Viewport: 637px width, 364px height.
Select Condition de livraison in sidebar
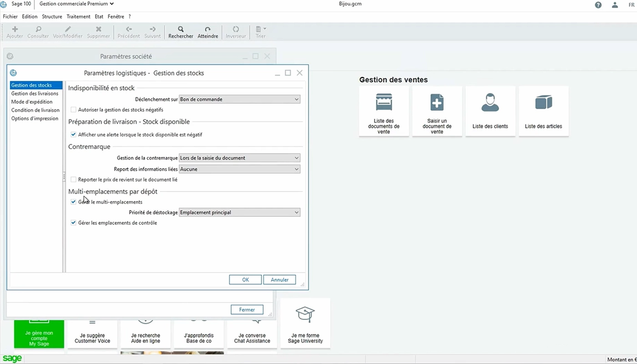pos(36,110)
